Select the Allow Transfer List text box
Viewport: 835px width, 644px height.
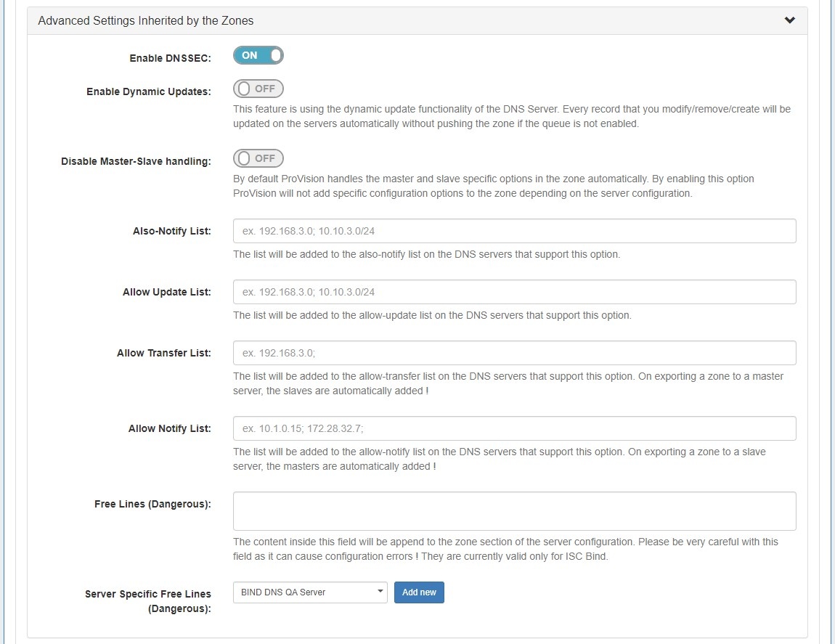pos(514,353)
